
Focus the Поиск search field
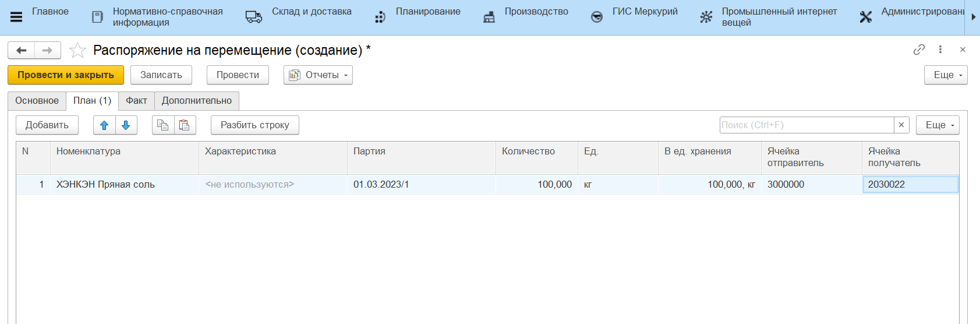coord(806,125)
